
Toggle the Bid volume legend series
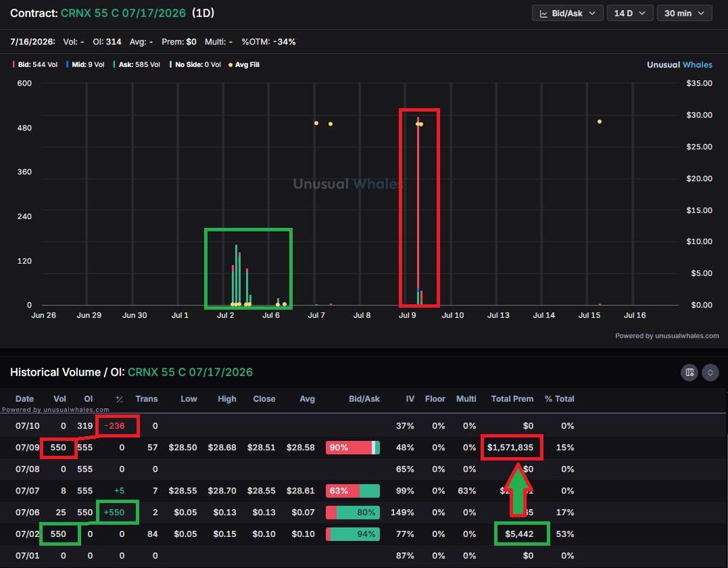point(35,64)
